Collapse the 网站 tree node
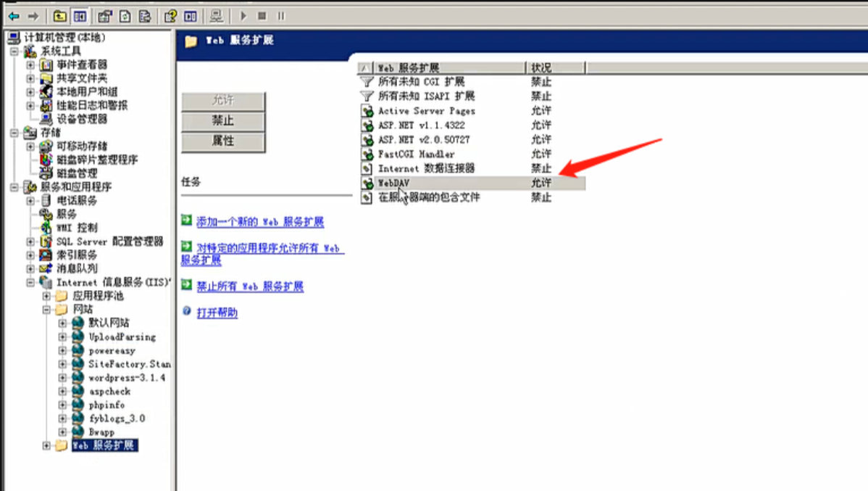Viewport: 868px width, 491px height. click(x=46, y=309)
